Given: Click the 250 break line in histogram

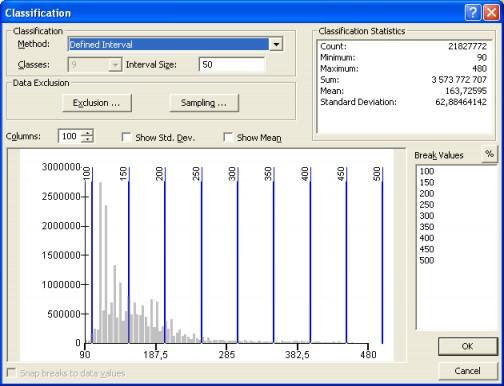Looking at the screenshot, I should tap(201, 255).
